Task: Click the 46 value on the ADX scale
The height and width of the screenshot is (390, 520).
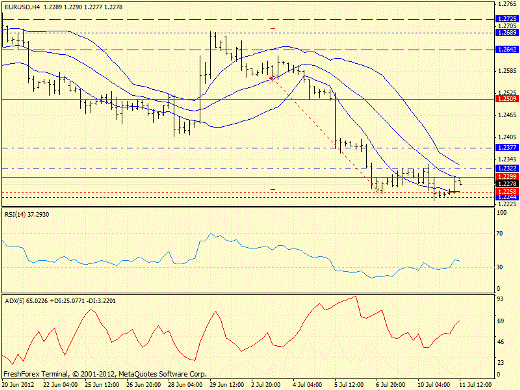Action: pos(500,342)
